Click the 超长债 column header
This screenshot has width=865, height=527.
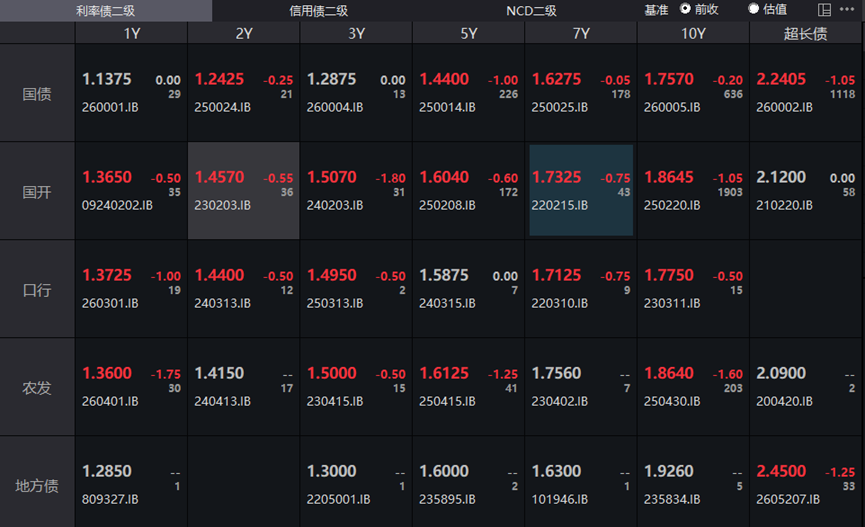point(805,33)
